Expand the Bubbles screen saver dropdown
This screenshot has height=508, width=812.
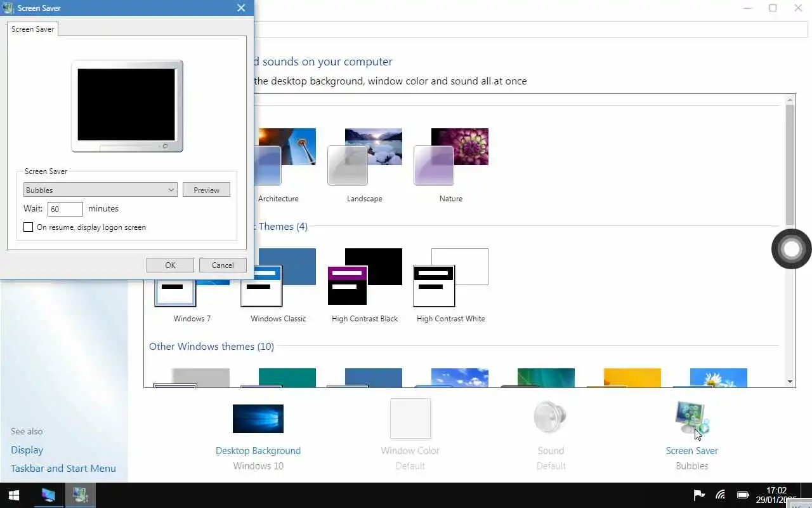(x=100, y=190)
